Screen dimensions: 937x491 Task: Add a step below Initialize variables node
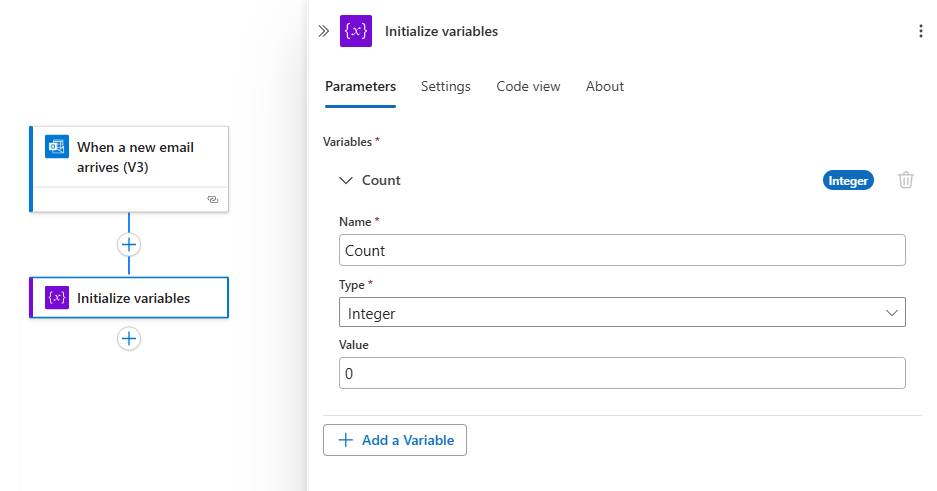[x=129, y=338]
